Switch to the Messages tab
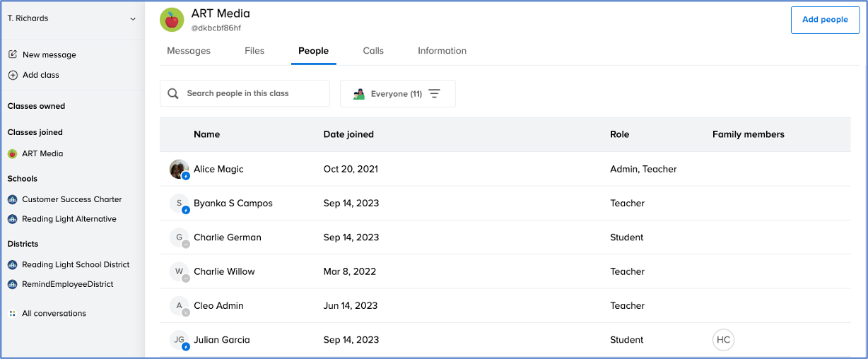The image size is (868, 359). [x=189, y=51]
